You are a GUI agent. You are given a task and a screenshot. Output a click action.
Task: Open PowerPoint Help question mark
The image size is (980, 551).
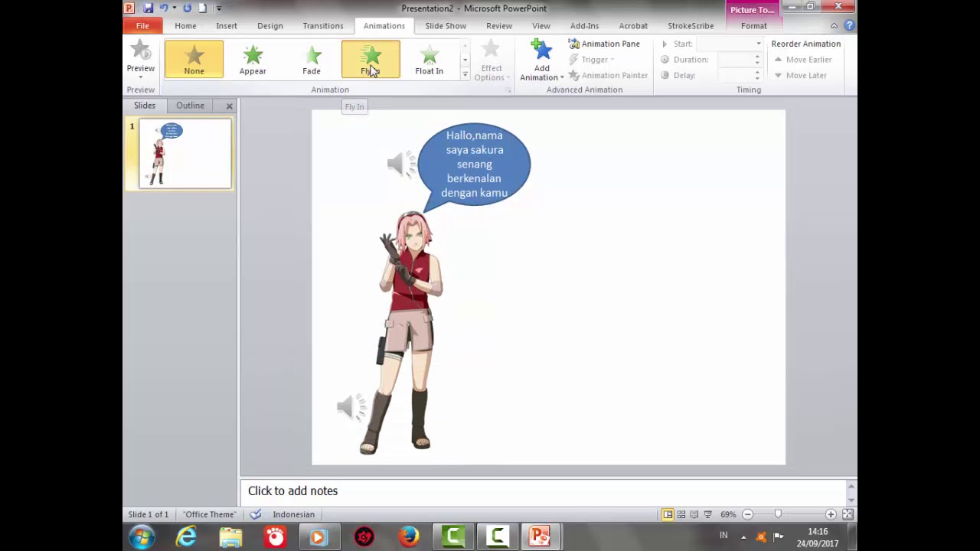pyautogui.click(x=849, y=26)
